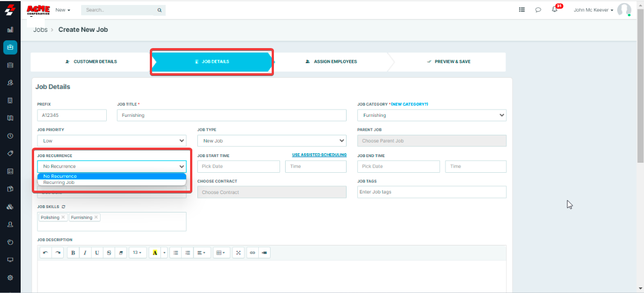Apply yellow highlight text color button
This screenshot has width=644, height=293.
[x=155, y=253]
